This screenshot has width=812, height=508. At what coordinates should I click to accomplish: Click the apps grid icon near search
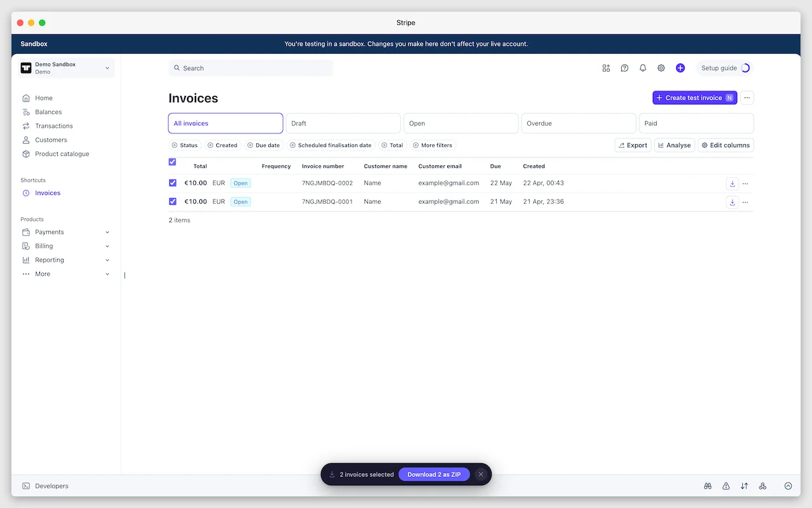[x=606, y=68]
